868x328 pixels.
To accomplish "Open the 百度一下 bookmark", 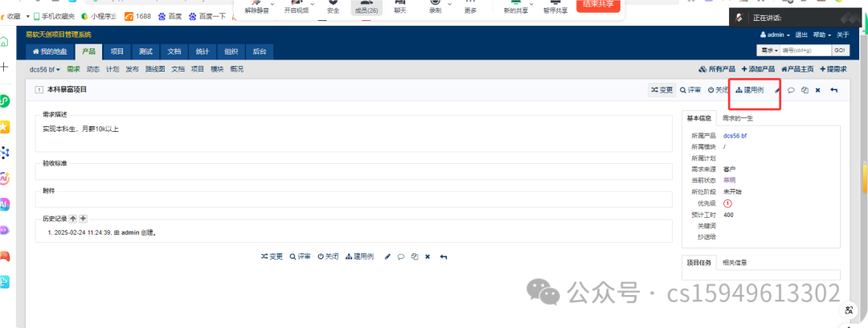I will click(207, 16).
